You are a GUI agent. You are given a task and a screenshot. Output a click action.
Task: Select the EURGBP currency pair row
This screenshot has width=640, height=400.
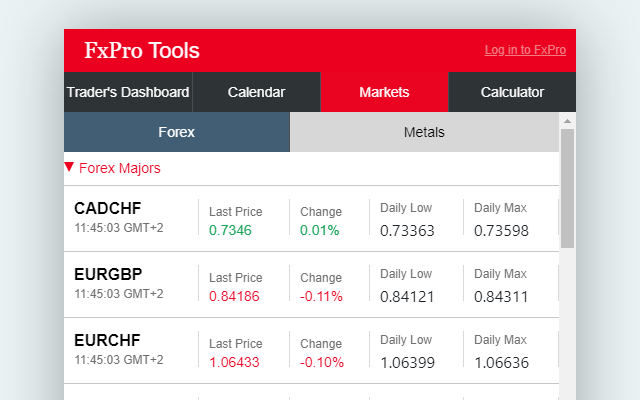[311, 285]
